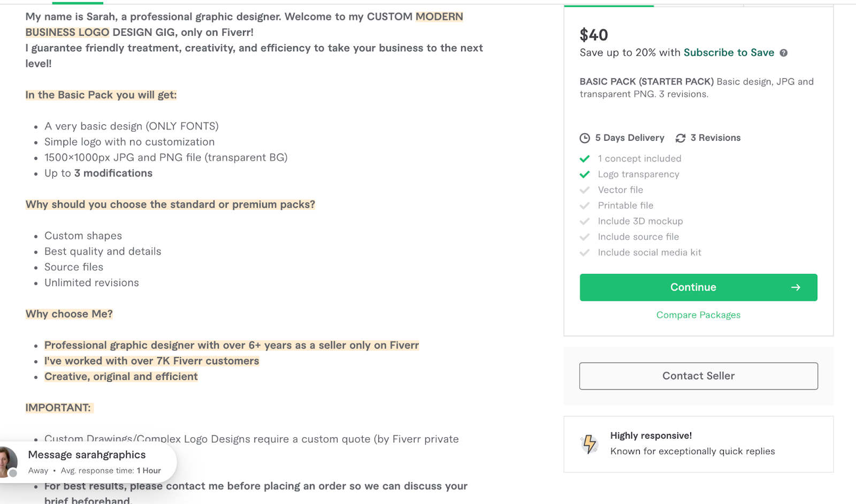The height and width of the screenshot is (504, 856).
Task: Click the Highly responsive! heading text
Action: [651, 436]
